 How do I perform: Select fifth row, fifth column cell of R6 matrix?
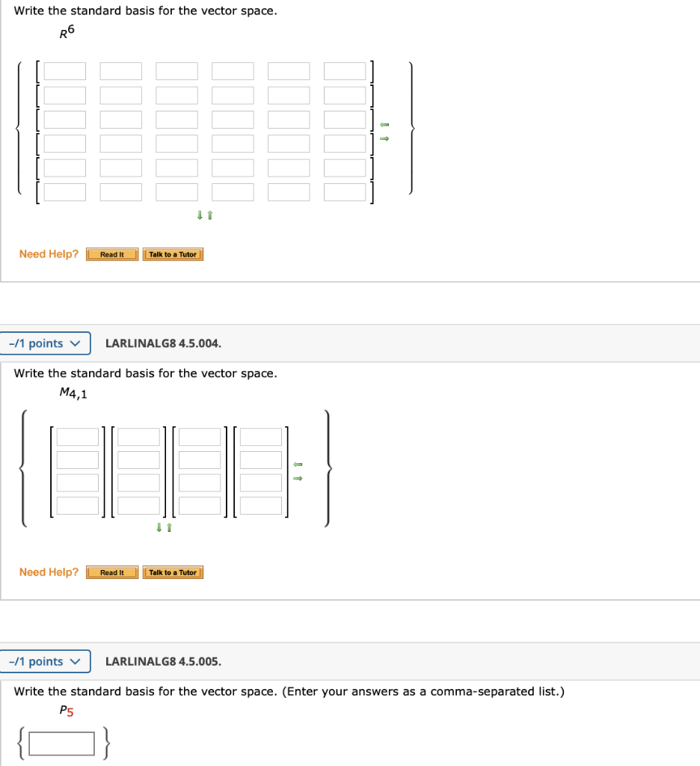(289, 168)
